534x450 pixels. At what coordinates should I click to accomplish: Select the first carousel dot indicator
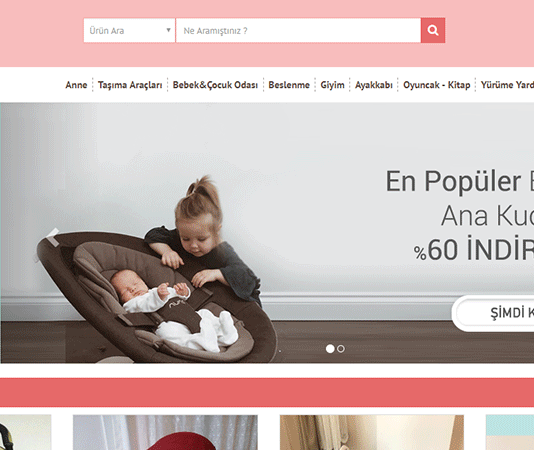click(330, 349)
